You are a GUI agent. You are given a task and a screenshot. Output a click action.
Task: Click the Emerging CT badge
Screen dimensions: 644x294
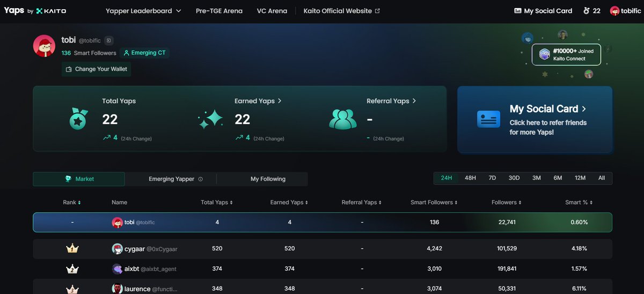tap(144, 53)
